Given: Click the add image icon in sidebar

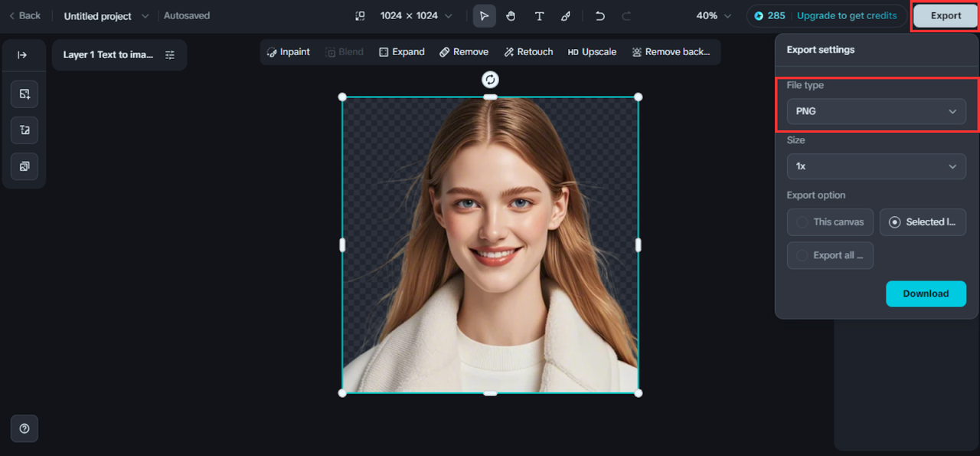Looking at the screenshot, I should pos(24,93).
